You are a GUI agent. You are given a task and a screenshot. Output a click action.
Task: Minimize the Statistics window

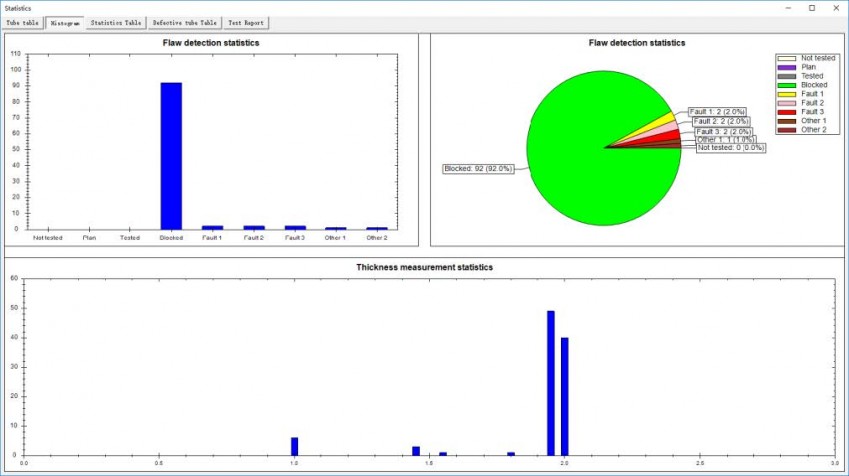pos(783,7)
